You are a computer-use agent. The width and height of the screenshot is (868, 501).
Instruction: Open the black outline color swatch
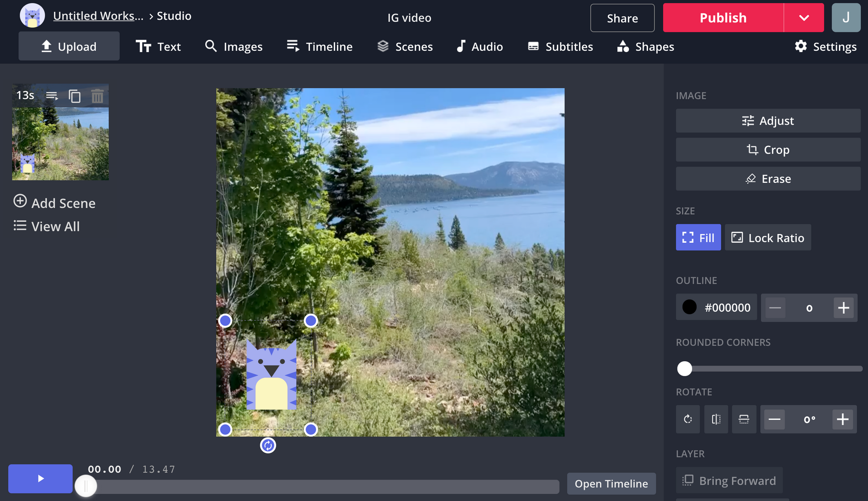[x=689, y=307]
